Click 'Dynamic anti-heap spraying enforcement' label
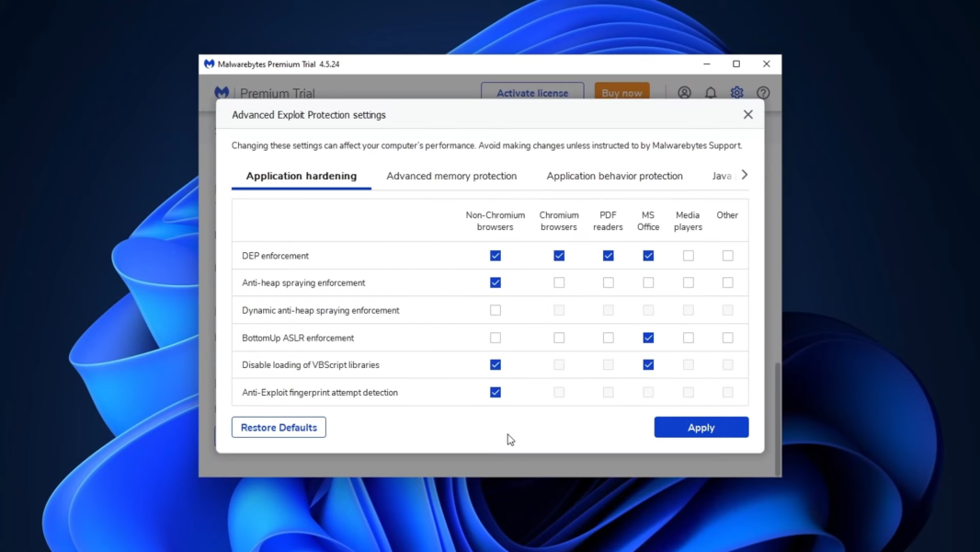 [320, 310]
